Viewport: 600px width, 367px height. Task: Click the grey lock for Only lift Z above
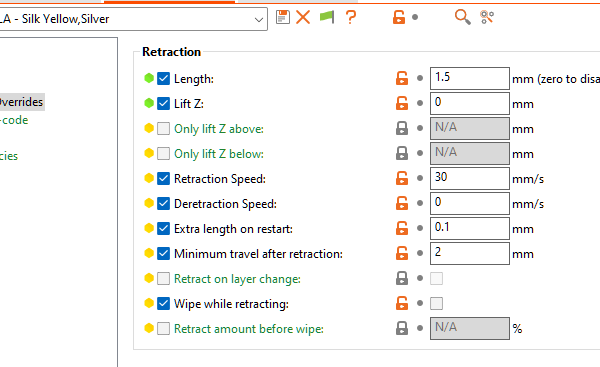(x=402, y=128)
